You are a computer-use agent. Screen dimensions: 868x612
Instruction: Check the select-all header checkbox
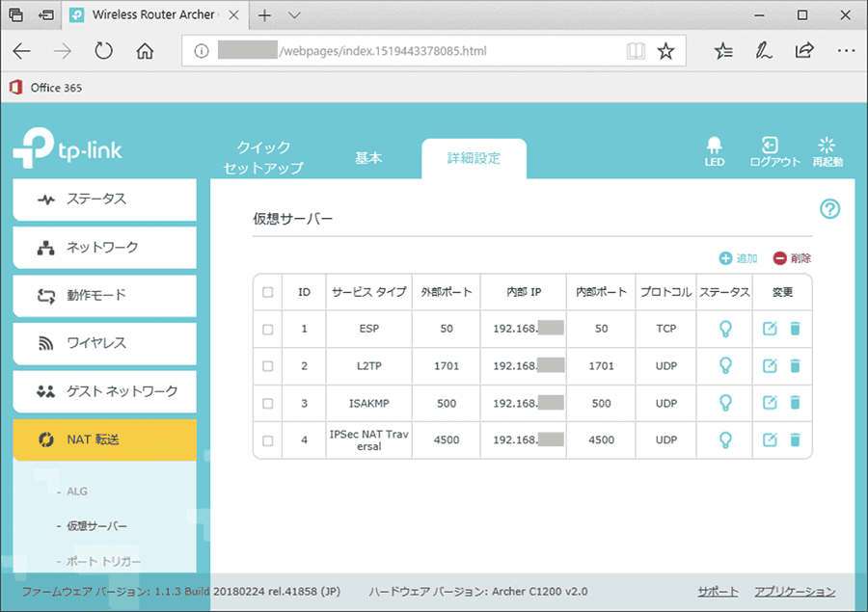coord(268,292)
